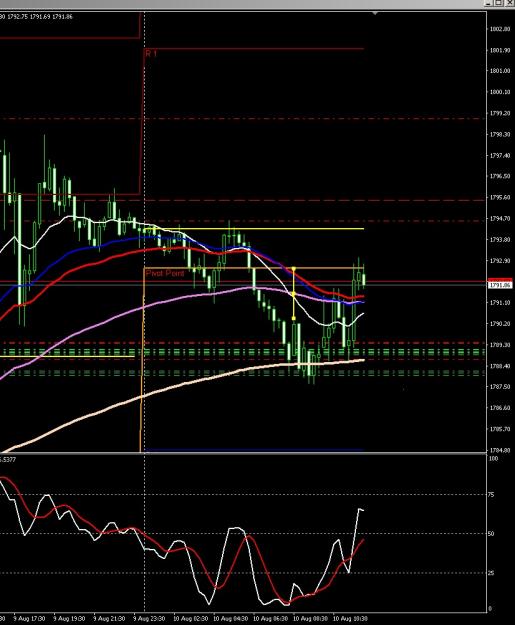
Task: Click the 9 Aug 21:30 time label
Action: coord(109,619)
